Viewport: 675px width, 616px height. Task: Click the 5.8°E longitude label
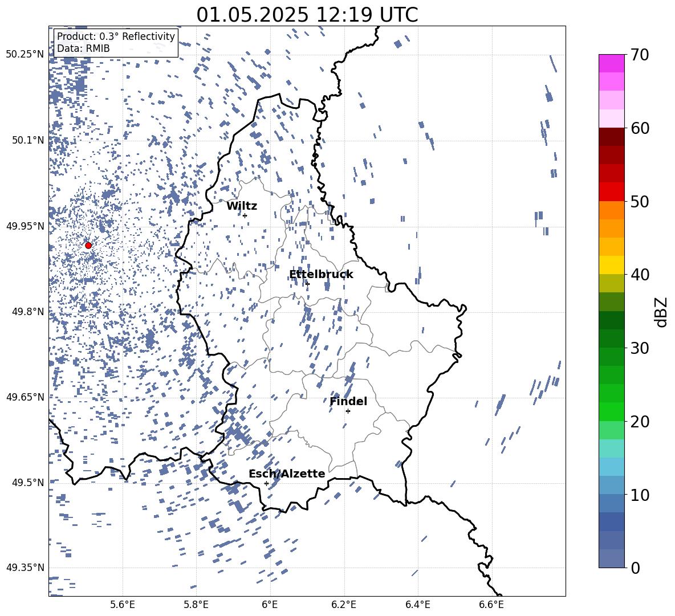pyautogui.click(x=196, y=605)
